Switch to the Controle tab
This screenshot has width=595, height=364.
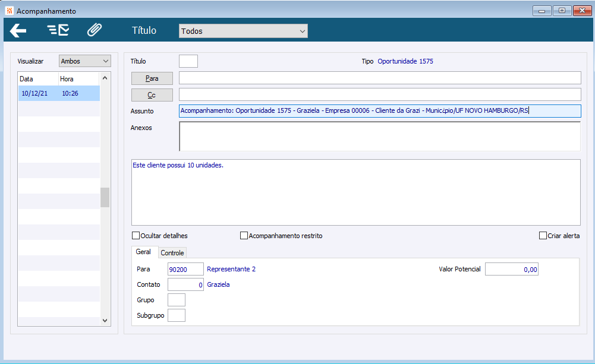(x=172, y=252)
